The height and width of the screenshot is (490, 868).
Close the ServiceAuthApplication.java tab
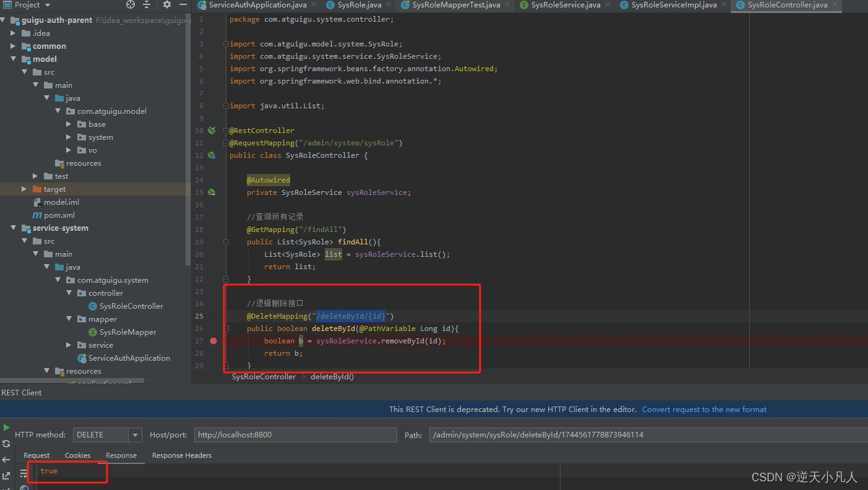coord(312,5)
